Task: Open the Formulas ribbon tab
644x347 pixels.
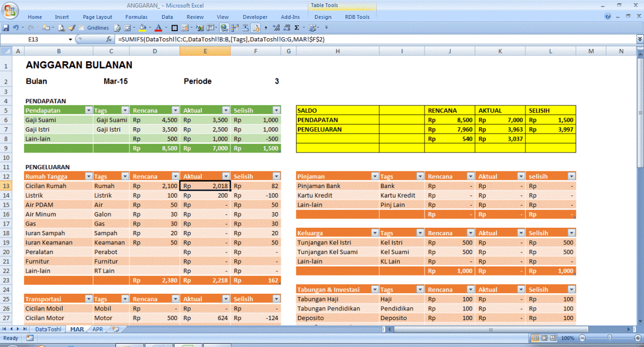Action: 136,17
